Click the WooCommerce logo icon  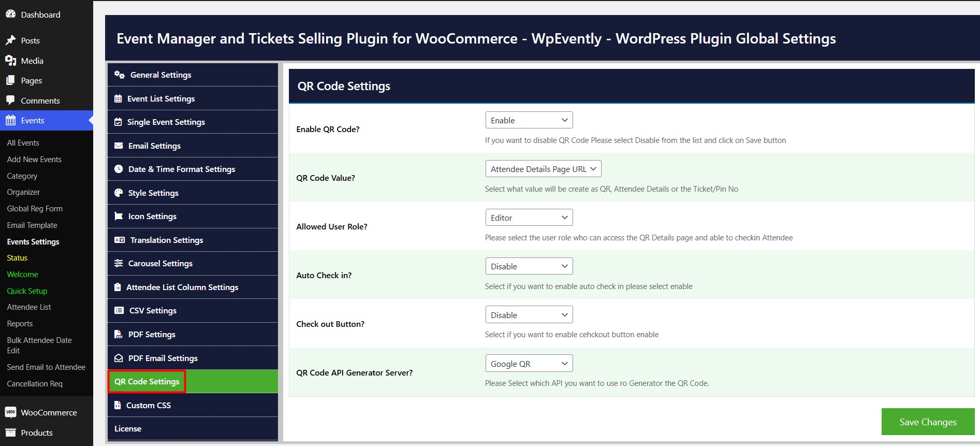10,412
